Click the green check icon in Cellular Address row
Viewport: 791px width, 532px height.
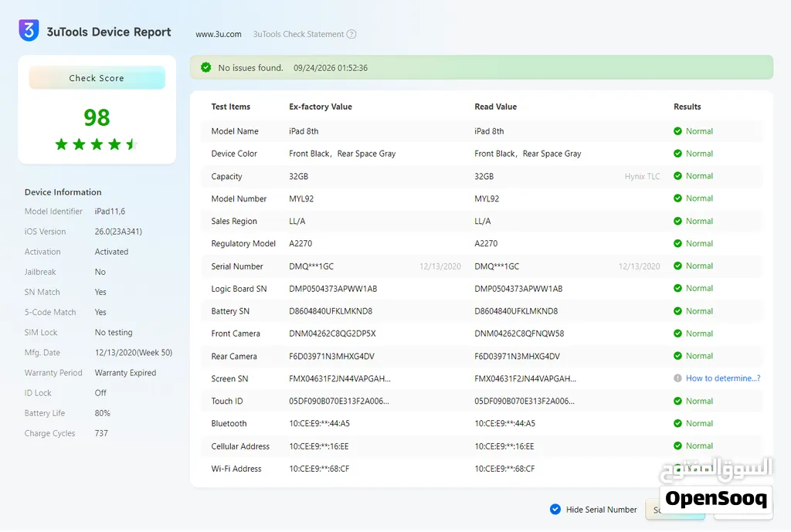coord(677,446)
